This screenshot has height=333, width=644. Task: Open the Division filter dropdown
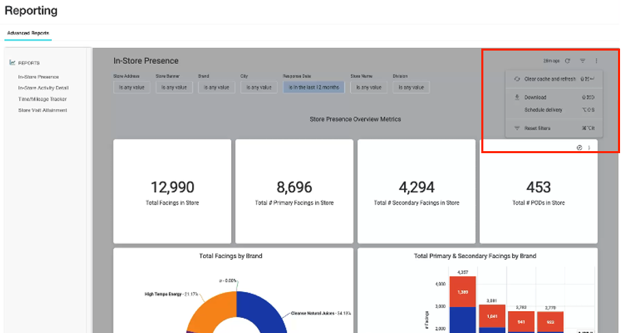tap(411, 87)
